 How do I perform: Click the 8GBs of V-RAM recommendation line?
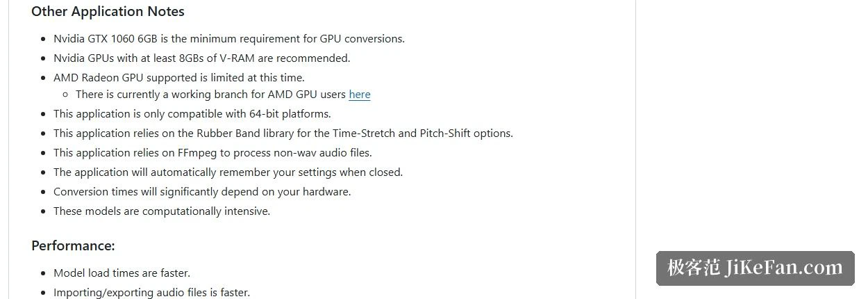(x=202, y=58)
